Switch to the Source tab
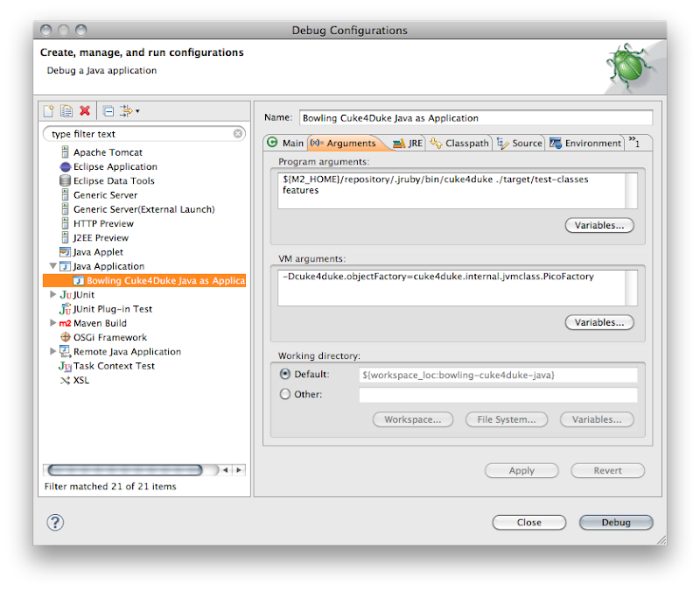Image resolution: width=700 pixels, height=591 pixels. coord(520,143)
